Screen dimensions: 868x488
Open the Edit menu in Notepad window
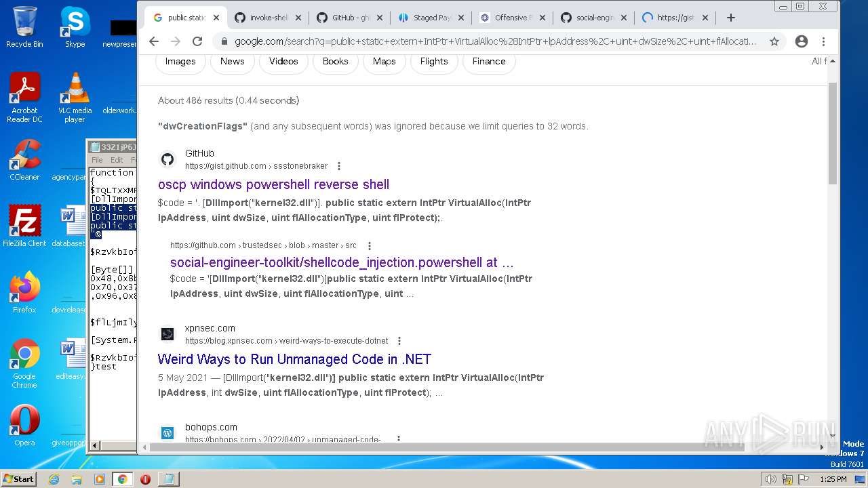point(117,160)
